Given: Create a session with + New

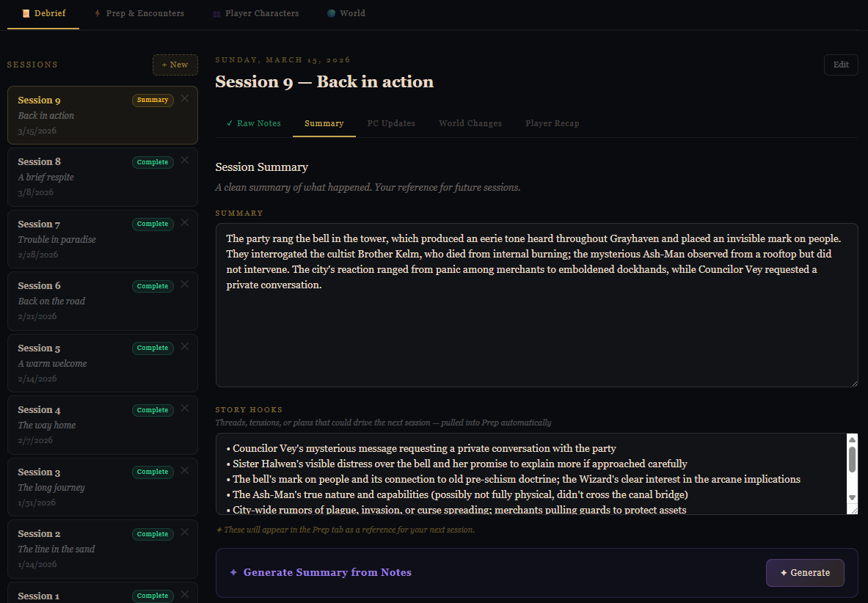Looking at the screenshot, I should pyautogui.click(x=175, y=65).
